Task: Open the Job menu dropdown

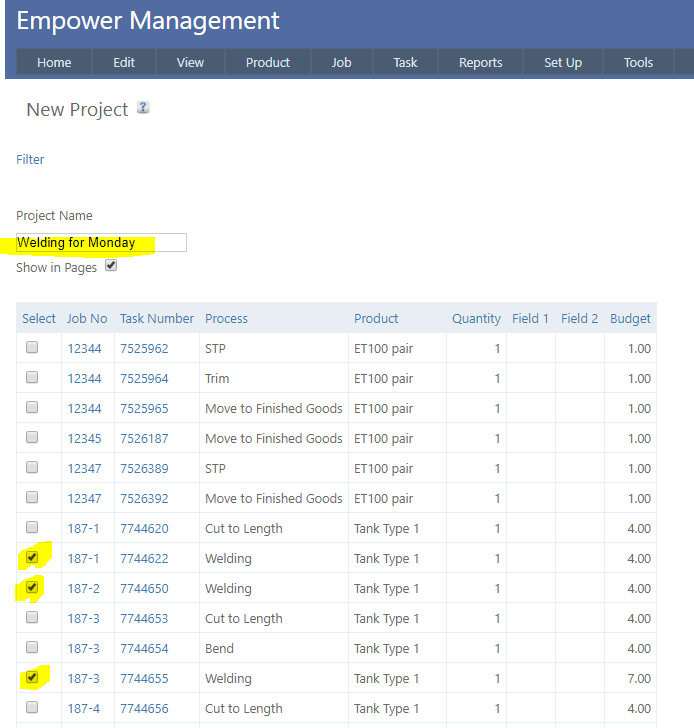Action: pos(341,62)
